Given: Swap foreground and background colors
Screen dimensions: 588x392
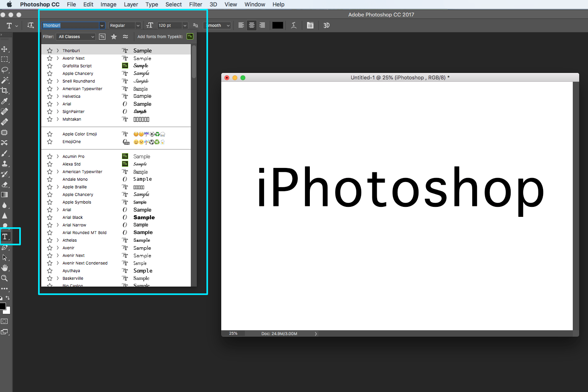Looking at the screenshot, I should point(8,298).
